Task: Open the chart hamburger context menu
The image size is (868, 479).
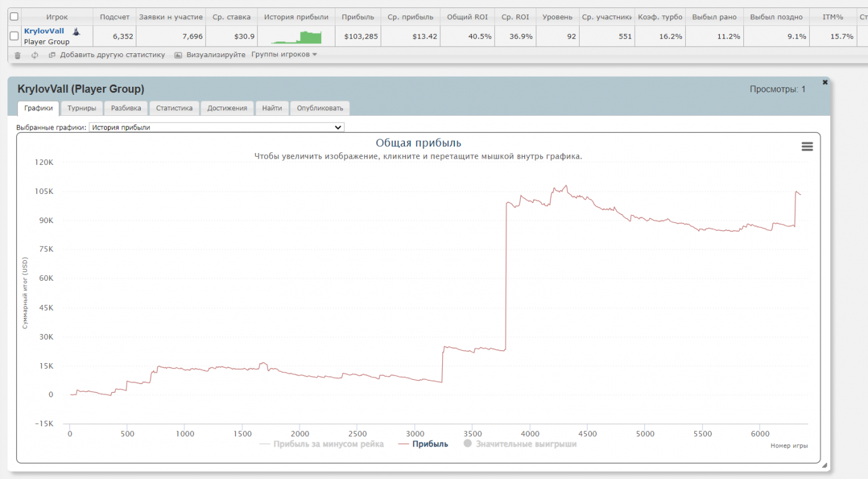Action: pyautogui.click(x=807, y=146)
